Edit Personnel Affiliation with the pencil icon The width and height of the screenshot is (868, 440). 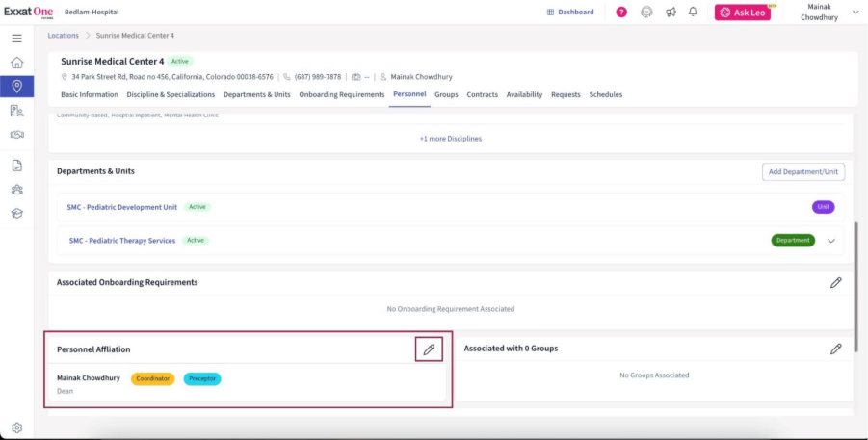tap(429, 349)
